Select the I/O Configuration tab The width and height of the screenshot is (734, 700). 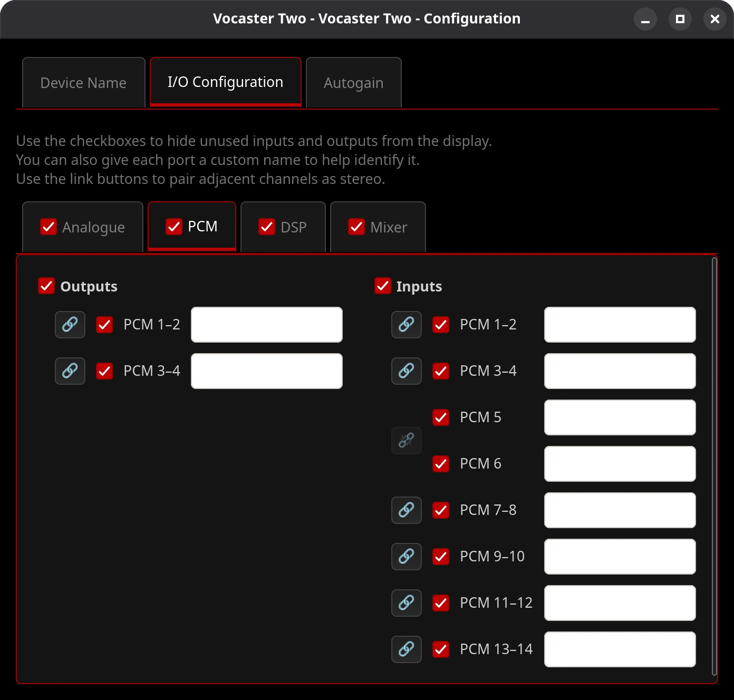(226, 82)
